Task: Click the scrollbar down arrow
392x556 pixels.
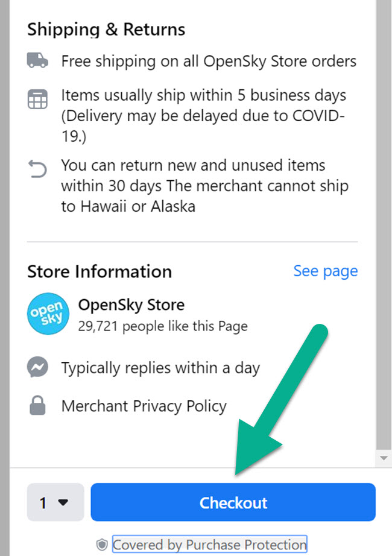Action: tap(383, 458)
